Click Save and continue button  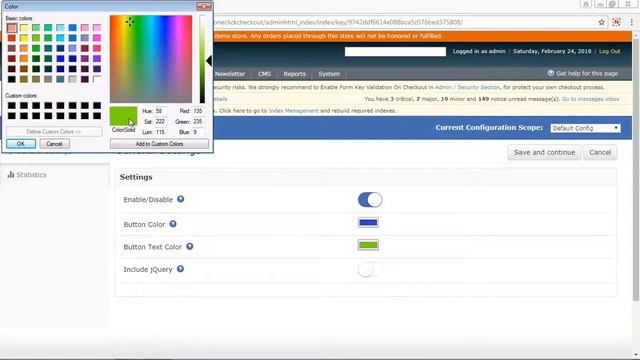(544, 152)
